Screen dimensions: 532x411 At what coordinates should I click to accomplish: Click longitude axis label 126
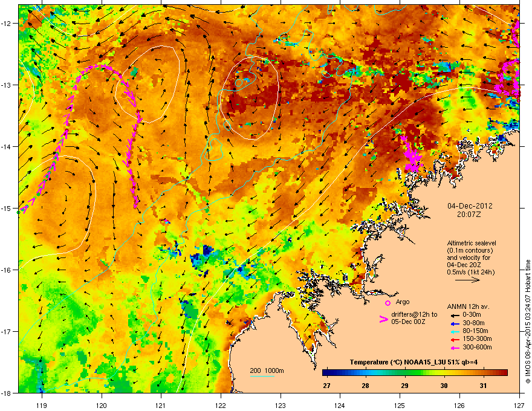pos(459,405)
